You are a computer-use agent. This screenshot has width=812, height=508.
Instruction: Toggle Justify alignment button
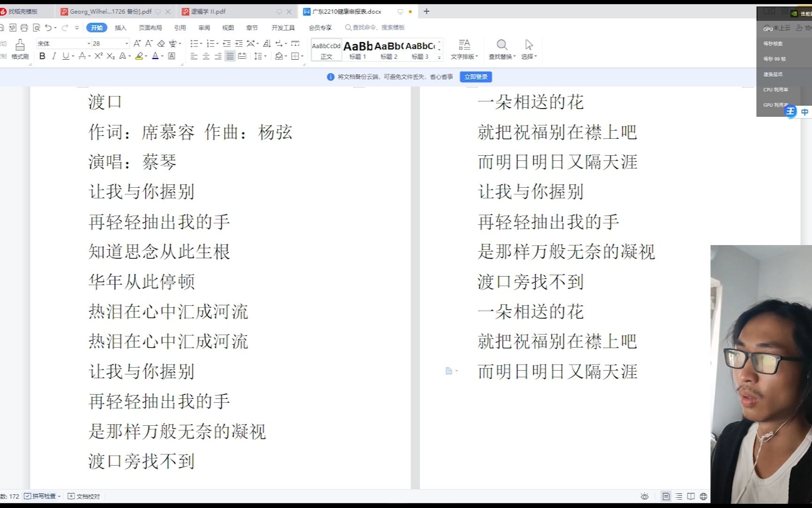230,56
